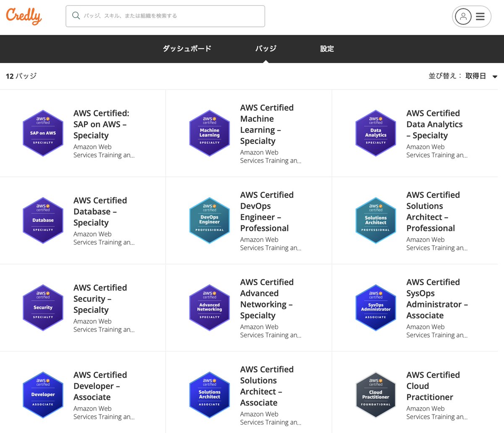Open AWS Certified: SAP on AWS – Specialty title

101,124
